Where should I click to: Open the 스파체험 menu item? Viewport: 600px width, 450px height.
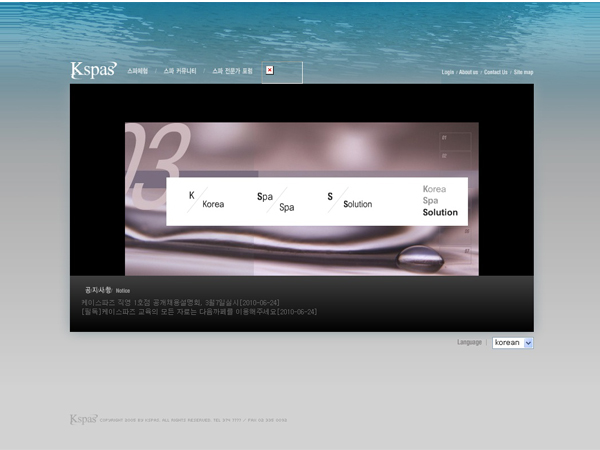[x=137, y=72]
